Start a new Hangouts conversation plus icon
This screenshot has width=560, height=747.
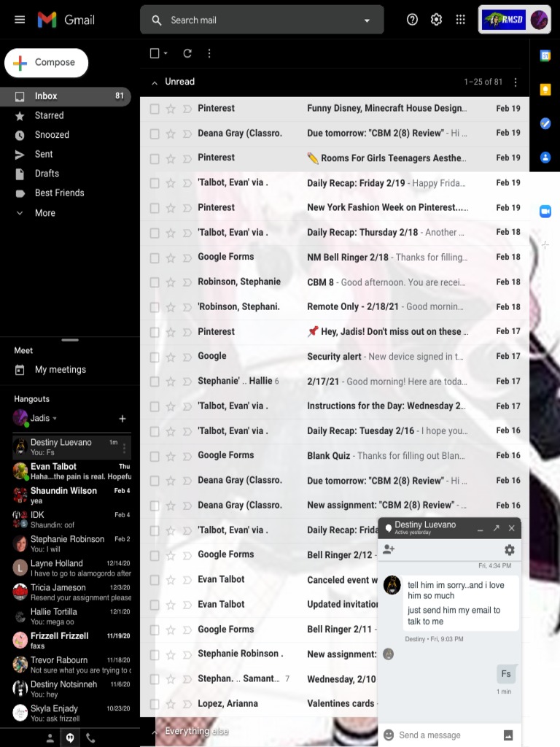122,418
